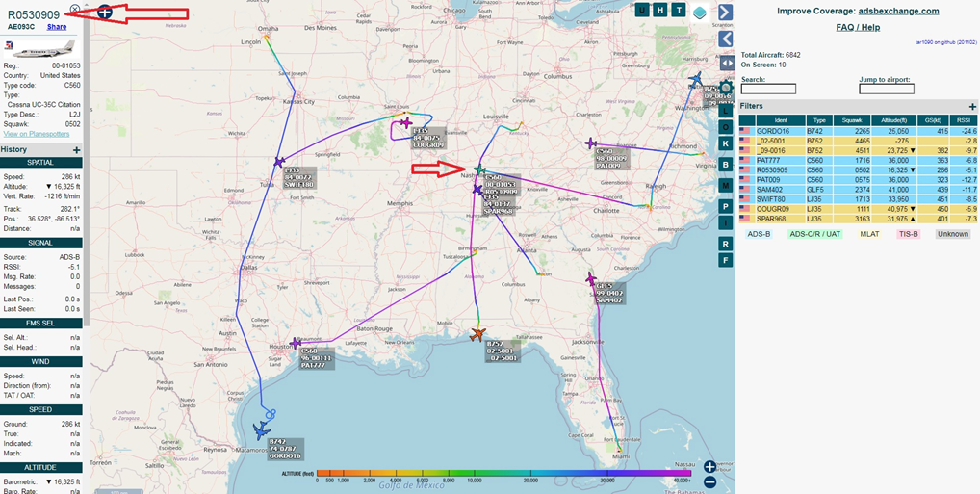
Task: Toggle the B map button
Action: pyautogui.click(x=725, y=165)
